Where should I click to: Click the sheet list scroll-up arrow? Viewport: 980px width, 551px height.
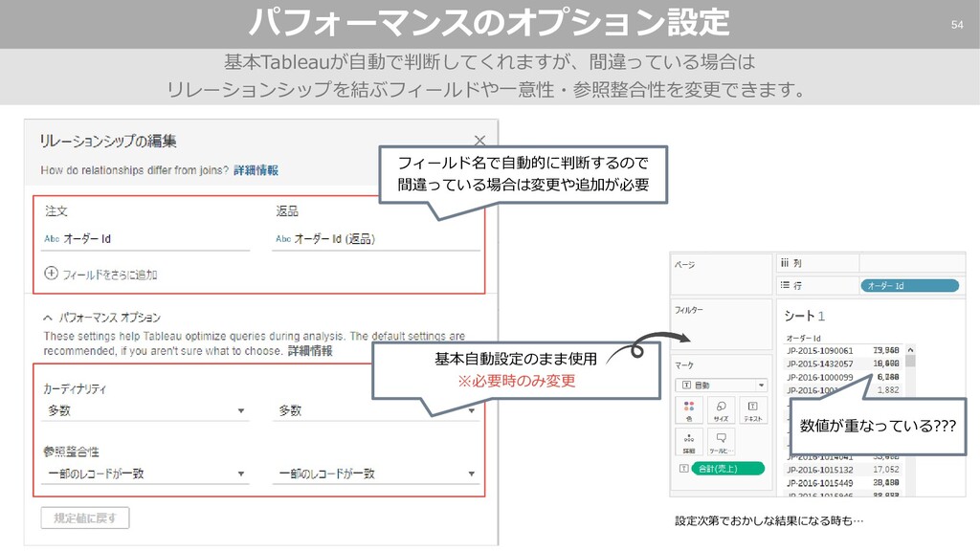tap(910, 350)
